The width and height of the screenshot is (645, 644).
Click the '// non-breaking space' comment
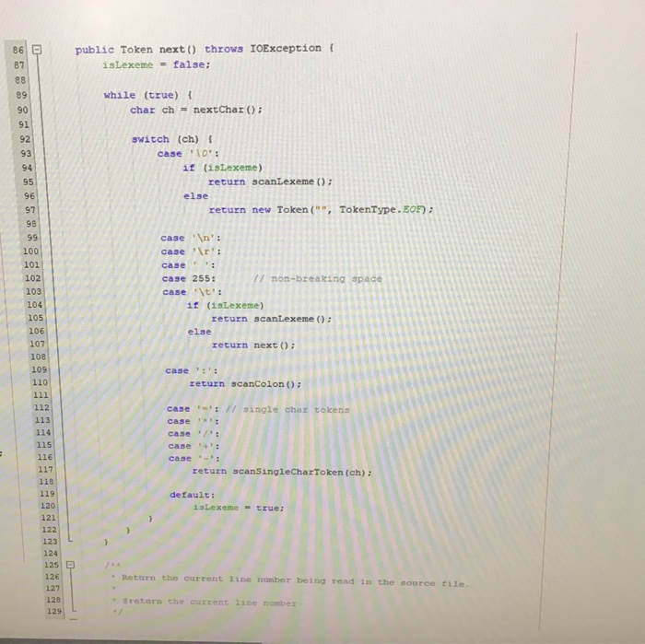pyautogui.click(x=317, y=278)
